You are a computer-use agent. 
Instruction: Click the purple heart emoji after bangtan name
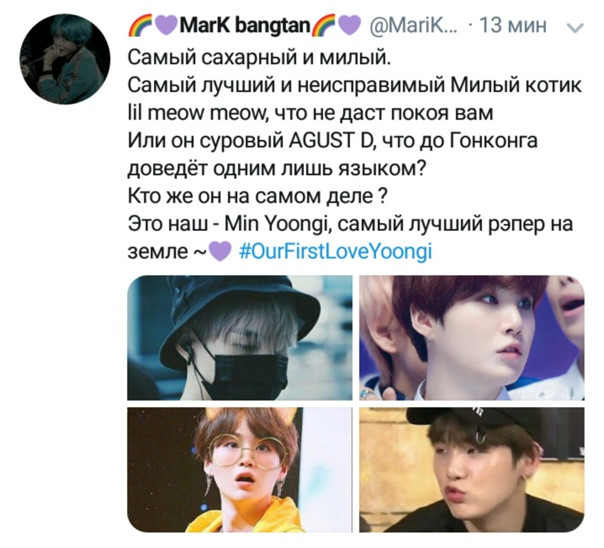click(349, 27)
